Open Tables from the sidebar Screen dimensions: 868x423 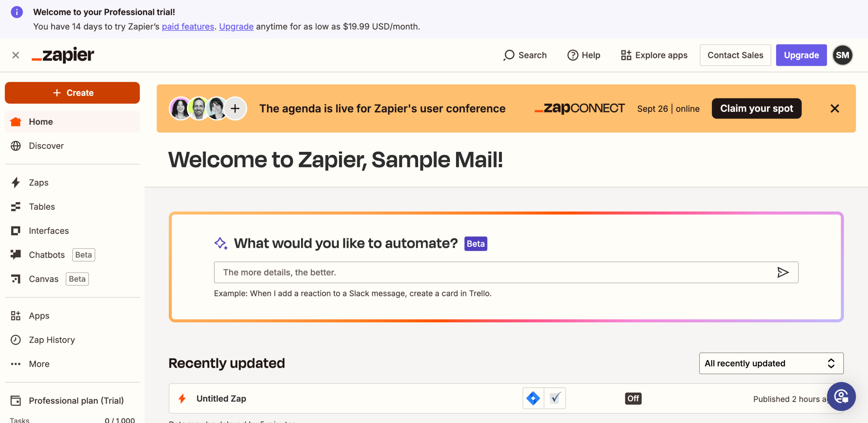click(42, 207)
